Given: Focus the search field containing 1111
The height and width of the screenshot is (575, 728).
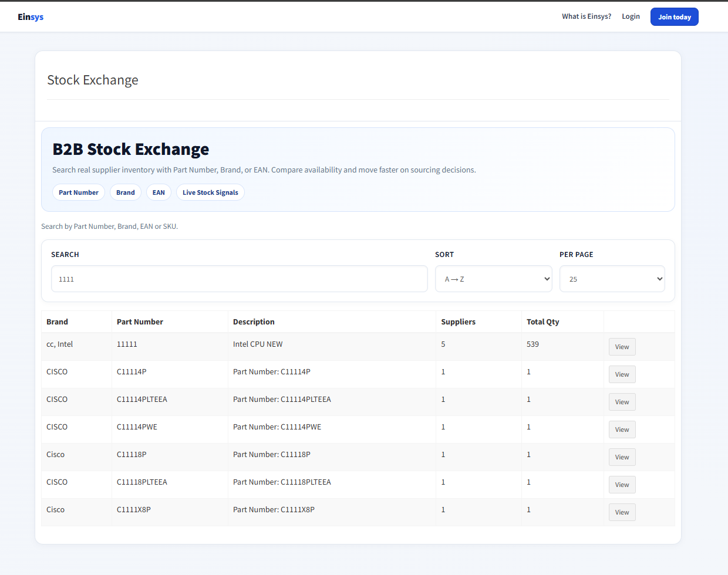Looking at the screenshot, I should point(240,279).
